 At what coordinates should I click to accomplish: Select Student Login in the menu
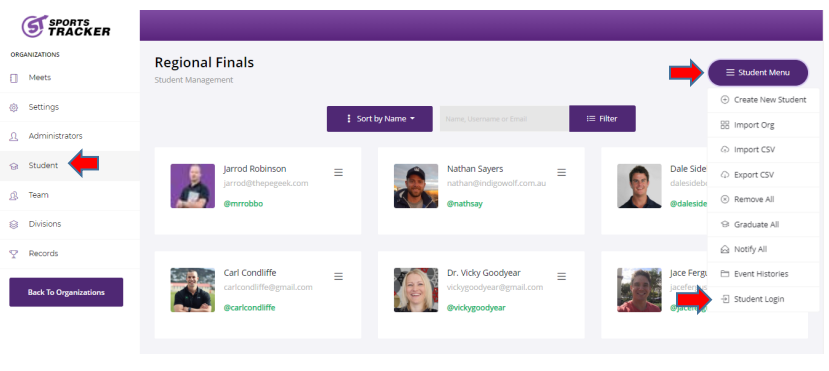pyautogui.click(x=763, y=299)
